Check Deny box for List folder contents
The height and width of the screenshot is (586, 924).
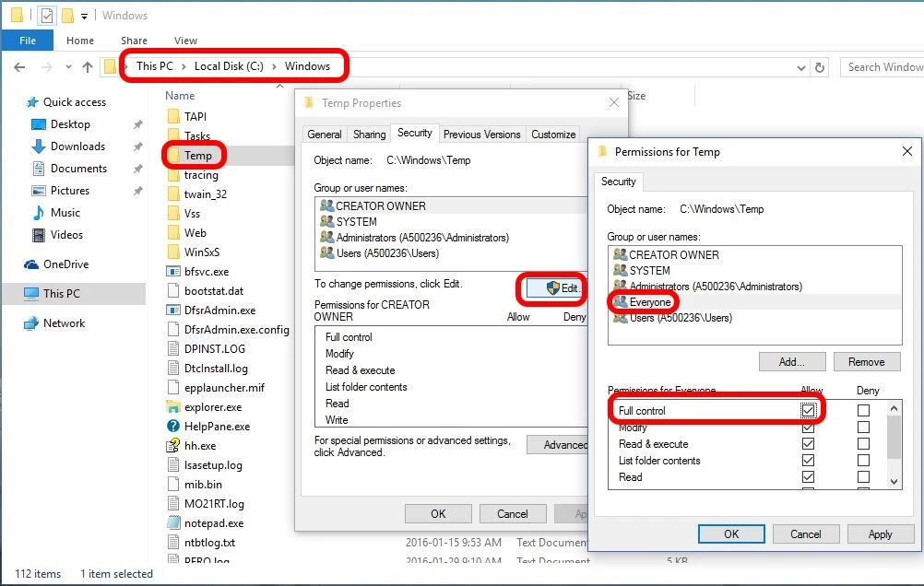(863, 460)
